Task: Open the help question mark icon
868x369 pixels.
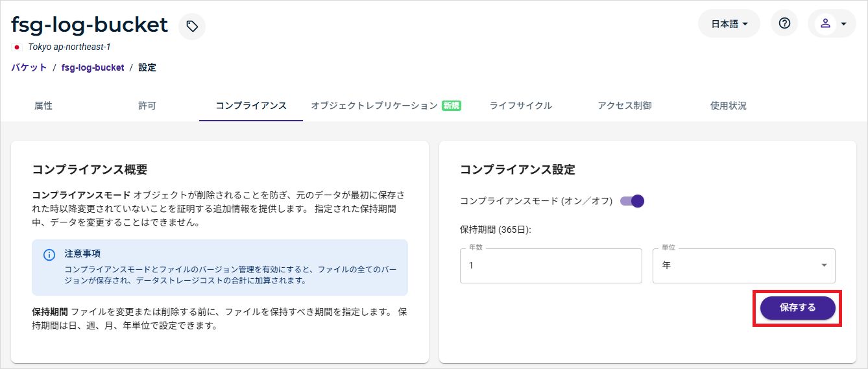Action: tap(784, 23)
